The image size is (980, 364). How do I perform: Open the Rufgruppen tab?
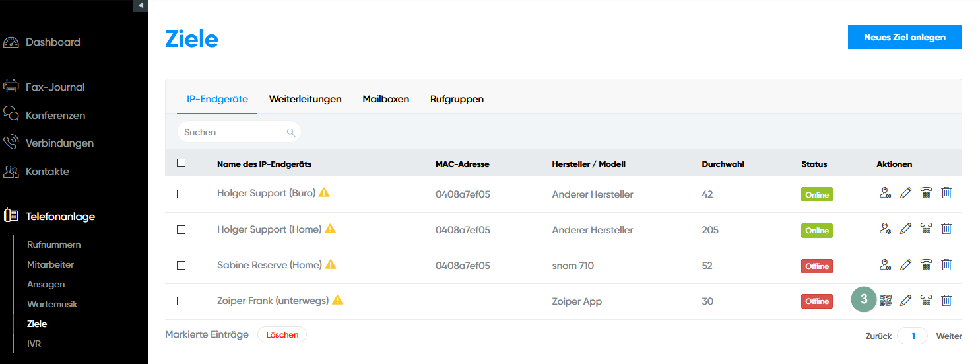click(457, 99)
